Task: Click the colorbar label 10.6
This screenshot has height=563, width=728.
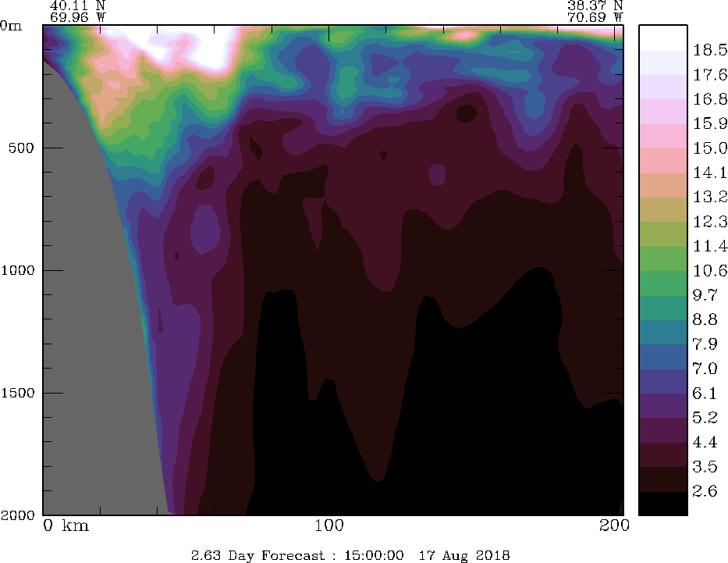Action: 710,271
